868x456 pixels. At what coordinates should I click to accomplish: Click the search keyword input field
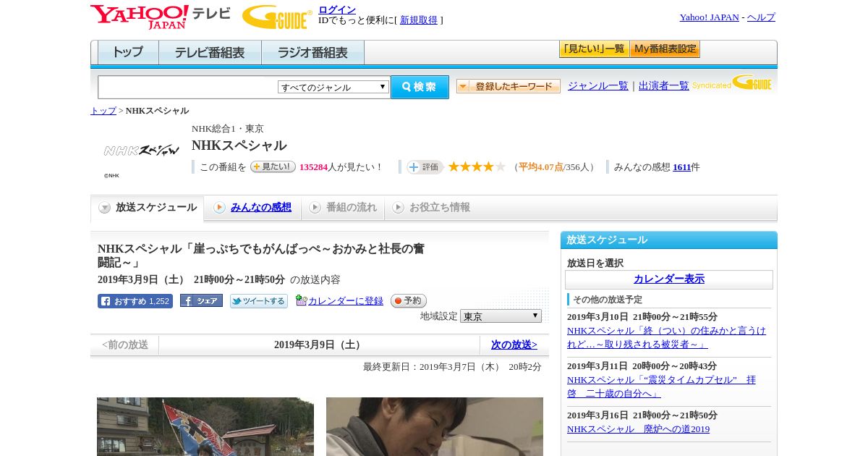188,87
